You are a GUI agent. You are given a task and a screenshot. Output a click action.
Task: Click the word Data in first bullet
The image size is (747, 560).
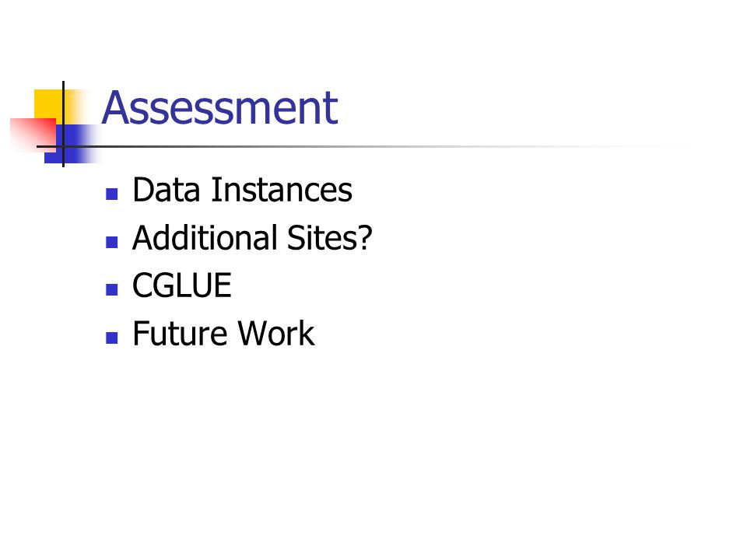point(167,190)
